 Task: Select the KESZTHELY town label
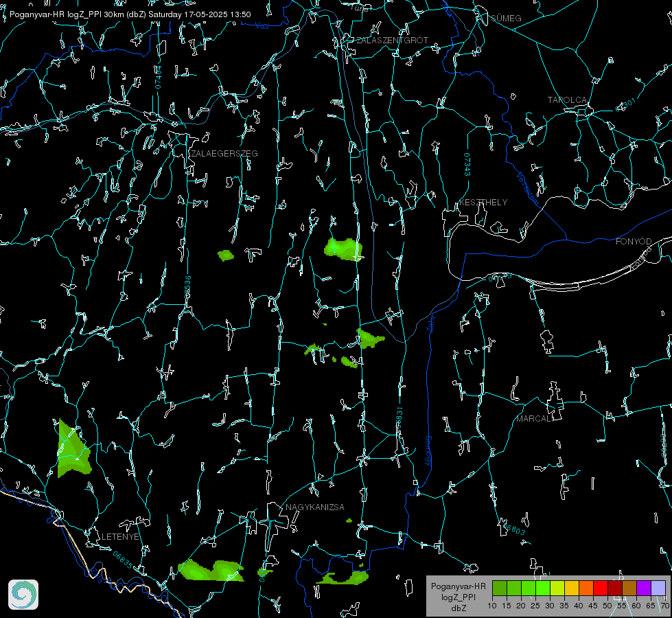click(x=483, y=202)
